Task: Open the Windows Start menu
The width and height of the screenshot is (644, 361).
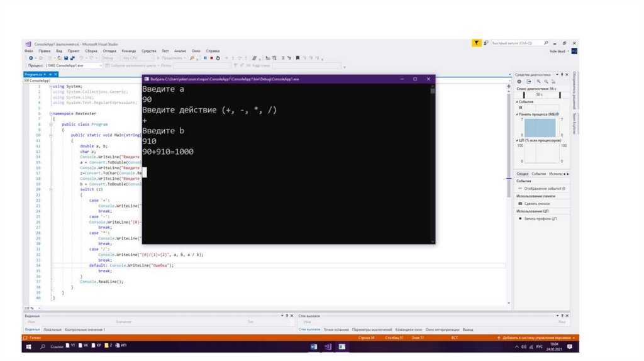Action: tap(29, 347)
